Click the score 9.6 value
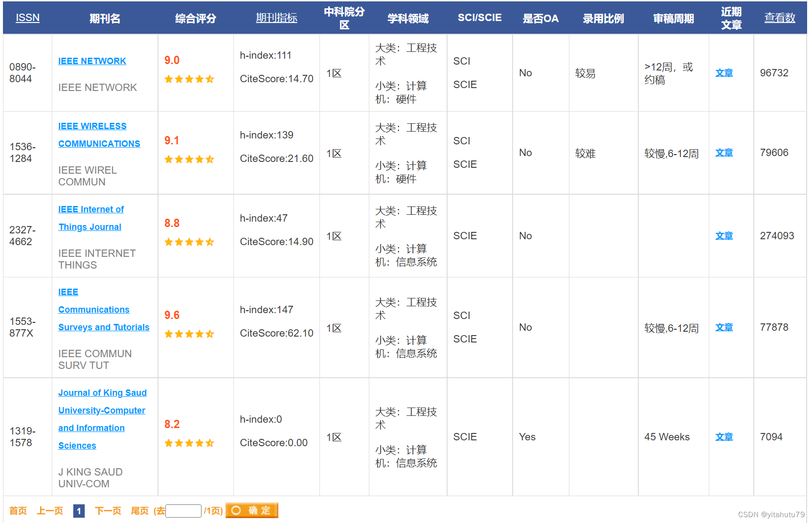Screen dimensions: 812x523 pyautogui.click(x=172, y=315)
